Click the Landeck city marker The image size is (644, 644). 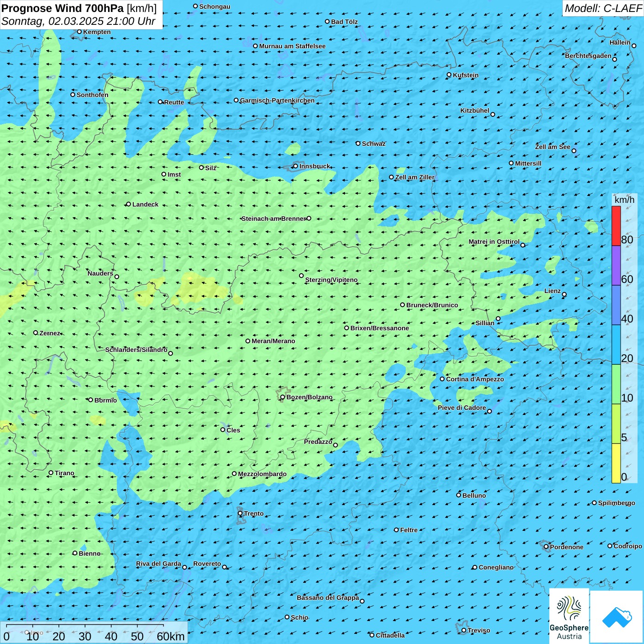128,204
